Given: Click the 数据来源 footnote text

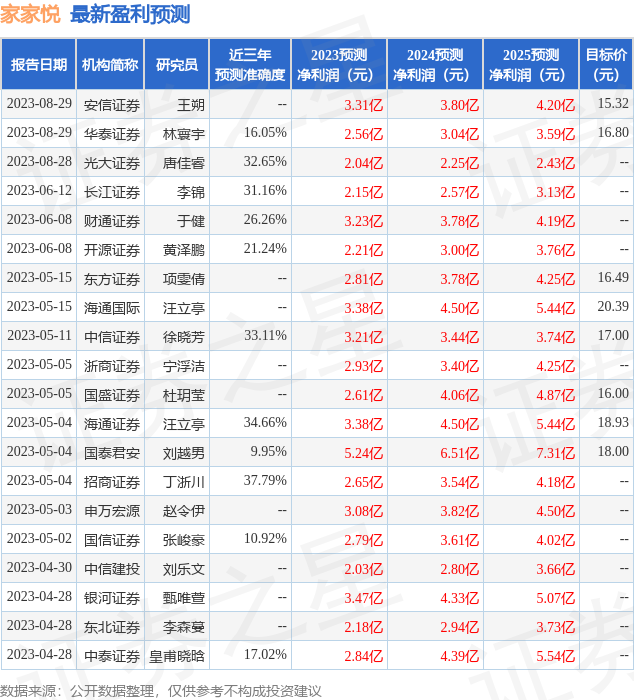Looking at the screenshot, I should (160, 691).
